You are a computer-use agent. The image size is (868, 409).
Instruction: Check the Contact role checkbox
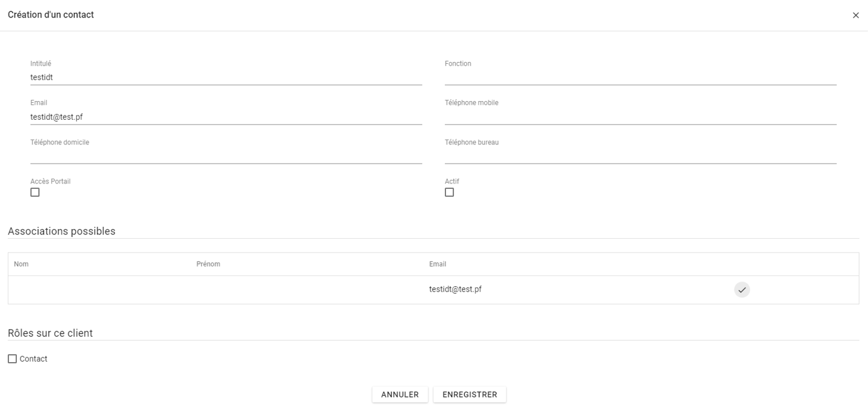(x=13, y=359)
